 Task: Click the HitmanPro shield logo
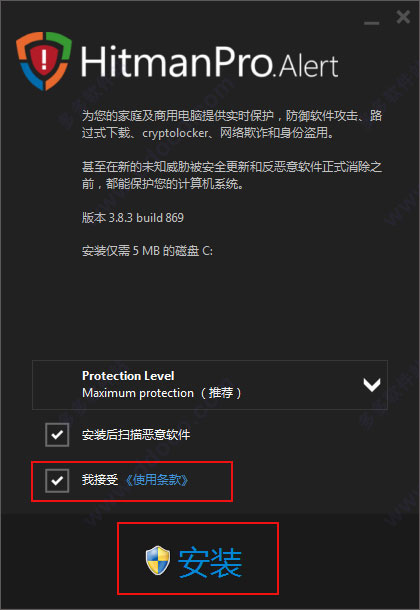point(44,61)
